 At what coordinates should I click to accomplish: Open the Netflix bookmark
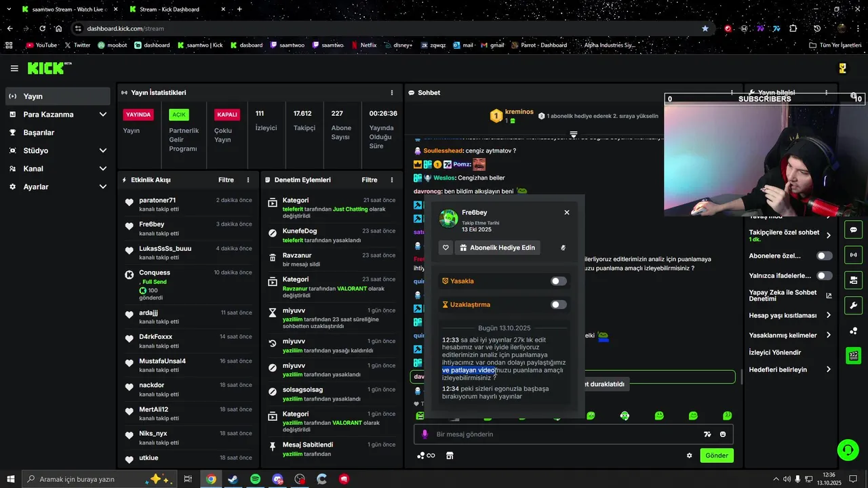(363, 45)
